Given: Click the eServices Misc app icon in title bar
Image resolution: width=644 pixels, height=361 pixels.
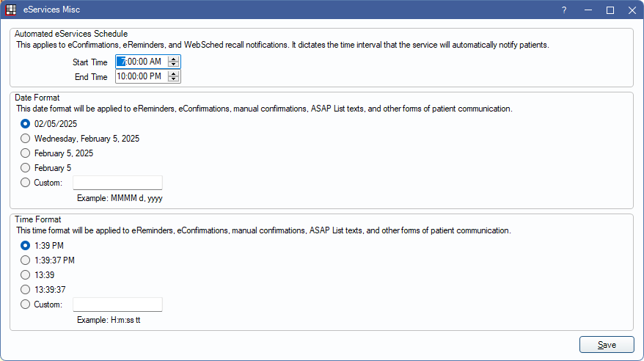Looking at the screenshot, I should click(11, 10).
